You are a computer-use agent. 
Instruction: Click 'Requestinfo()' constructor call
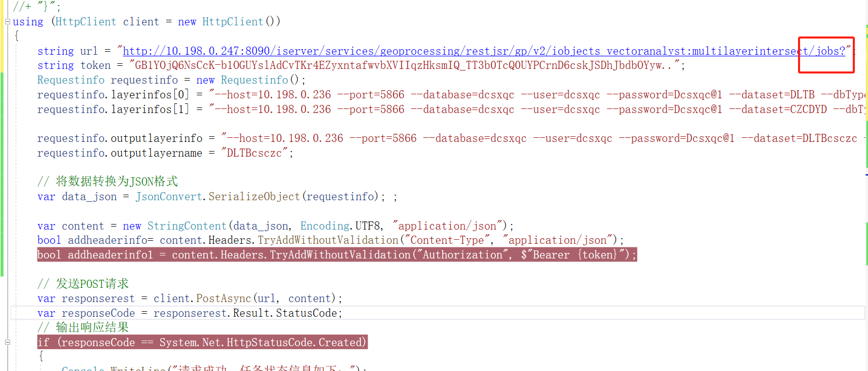pos(261,80)
